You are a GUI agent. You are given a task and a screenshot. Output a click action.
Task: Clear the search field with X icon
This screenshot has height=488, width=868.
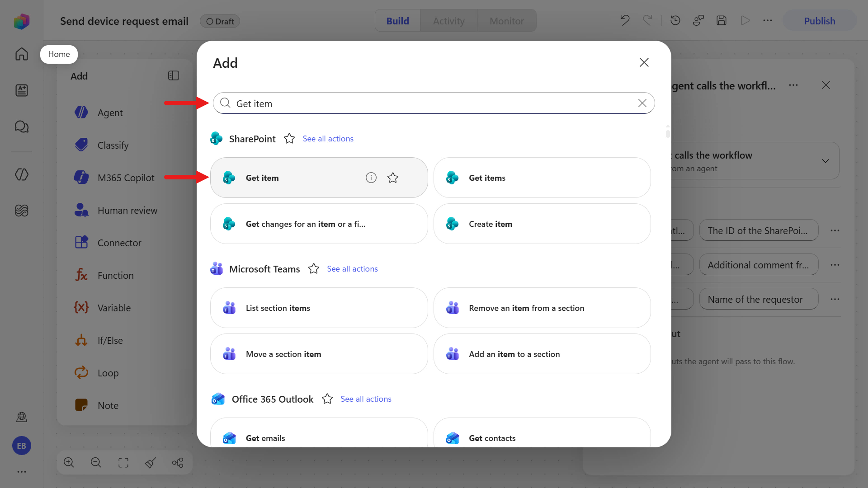click(642, 103)
